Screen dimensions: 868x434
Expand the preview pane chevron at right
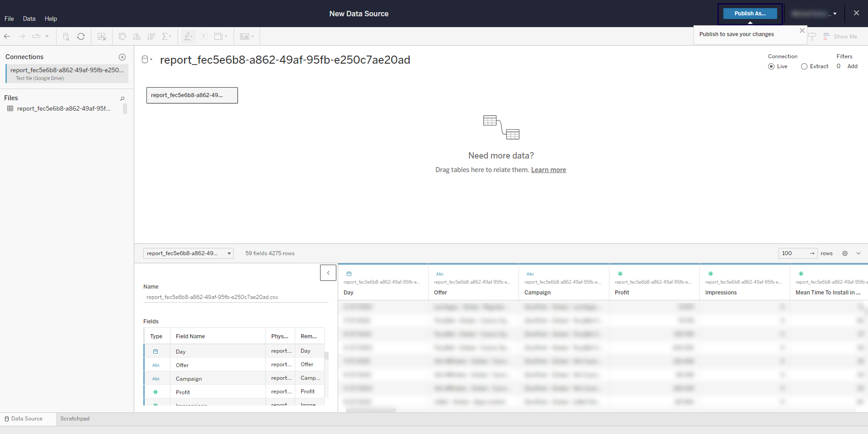[858, 253]
